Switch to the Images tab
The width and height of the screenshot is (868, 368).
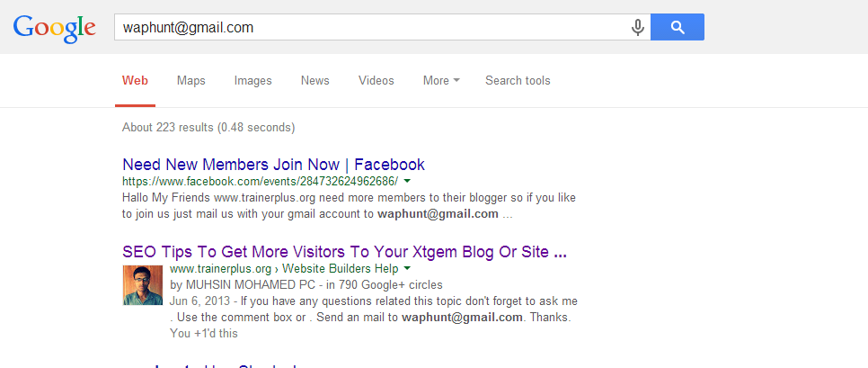tap(253, 81)
